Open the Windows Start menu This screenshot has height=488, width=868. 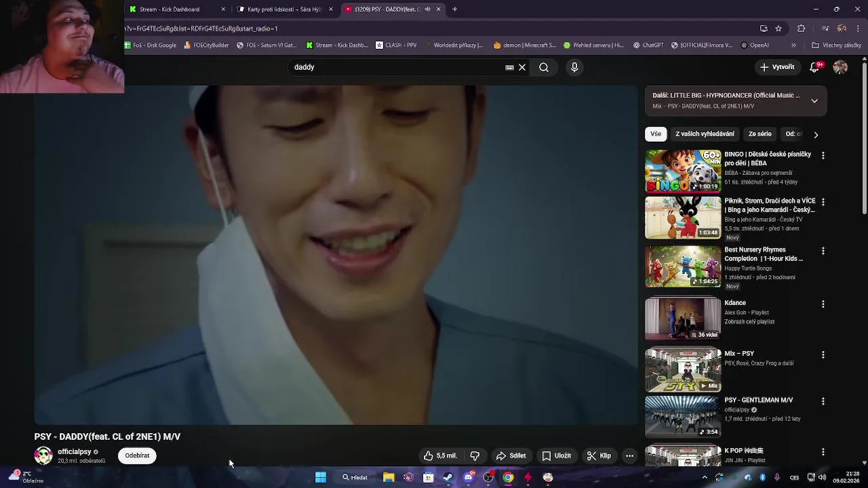[x=321, y=477]
